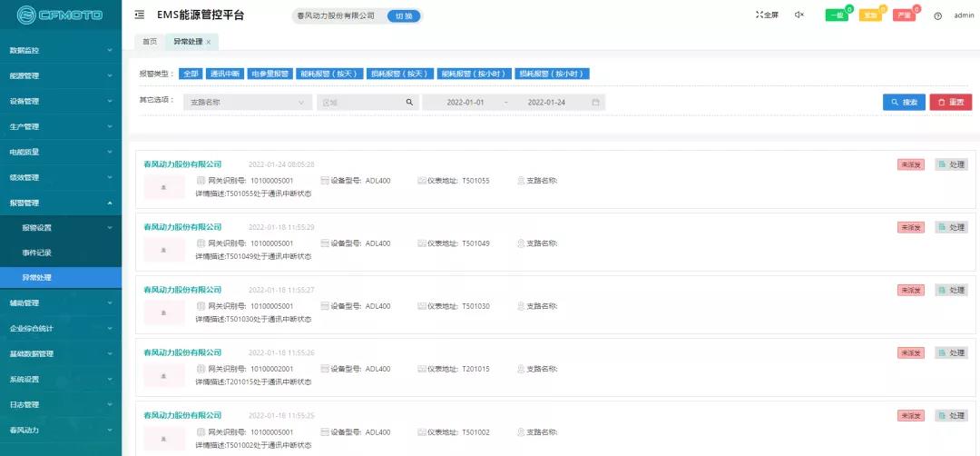Open the help question-mark icon
This screenshot has width=980, height=456.
(937, 15)
